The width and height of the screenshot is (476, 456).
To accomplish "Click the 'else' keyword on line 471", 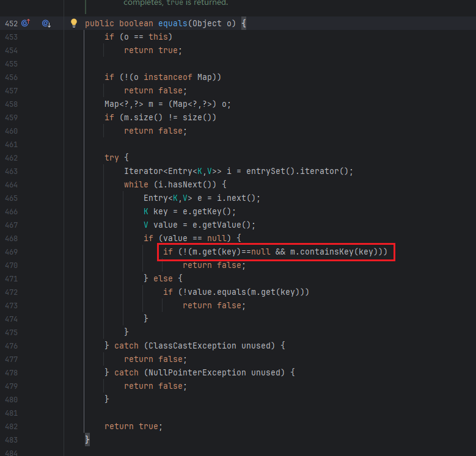I will [163, 278].
